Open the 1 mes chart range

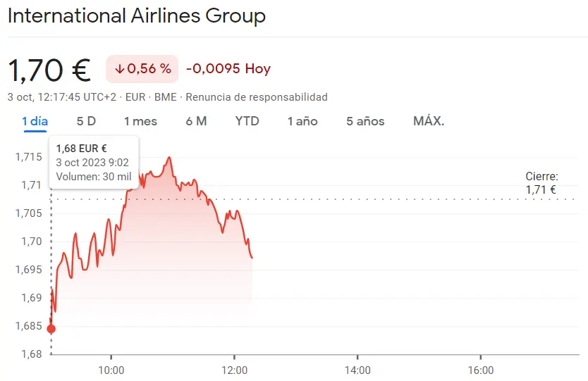coord(140,121)
